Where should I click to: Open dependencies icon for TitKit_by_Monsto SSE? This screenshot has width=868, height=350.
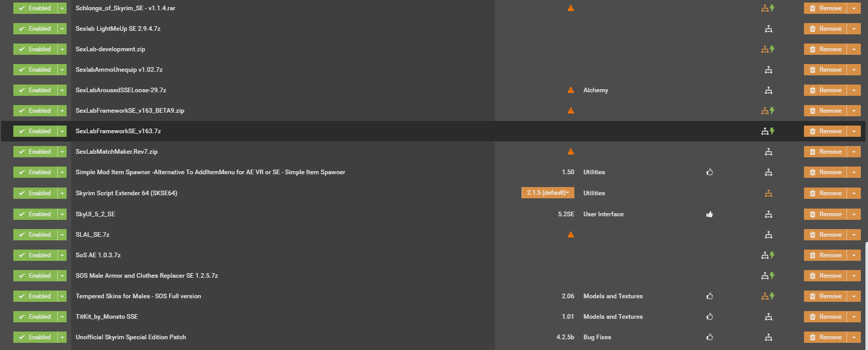pyautogui.click(x=768, y=317)
